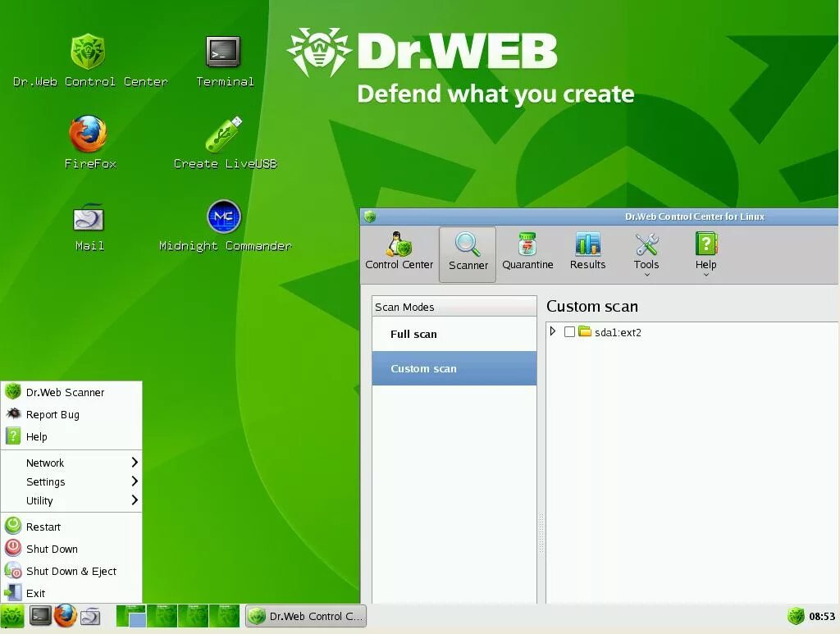The width and height of the screenshot is (840, 634).
Task: Expand the Network submenu
Action: (71, 463)
